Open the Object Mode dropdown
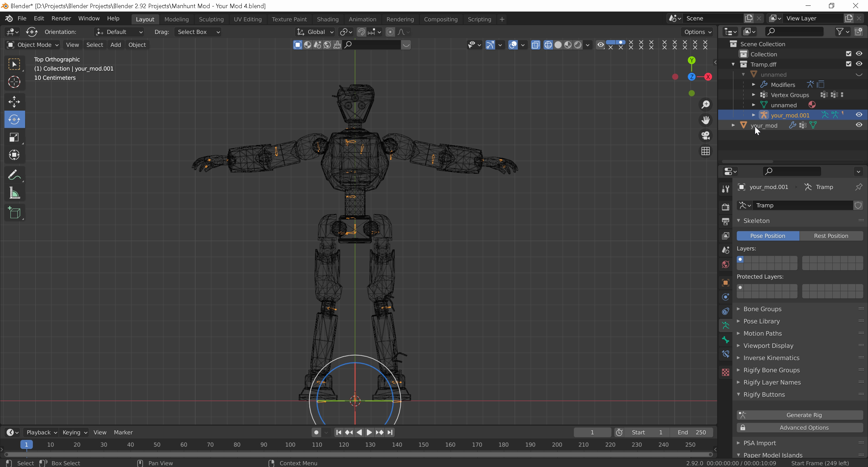This screenshot has width=868, height=467. (x=33, y=45)
